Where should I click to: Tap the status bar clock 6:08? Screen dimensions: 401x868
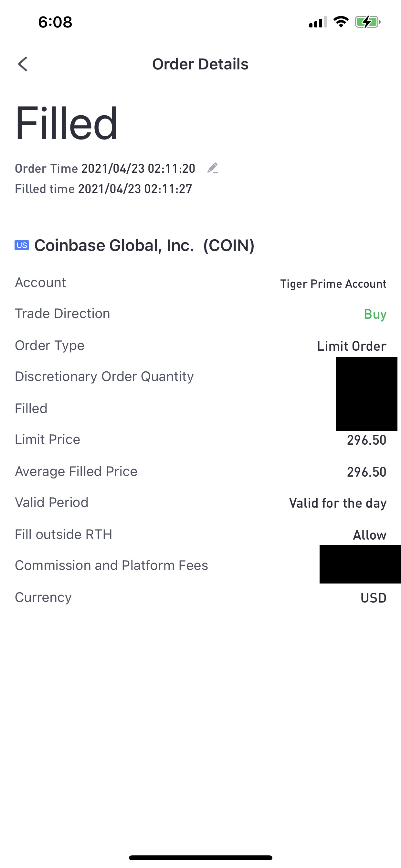[55, 22]
